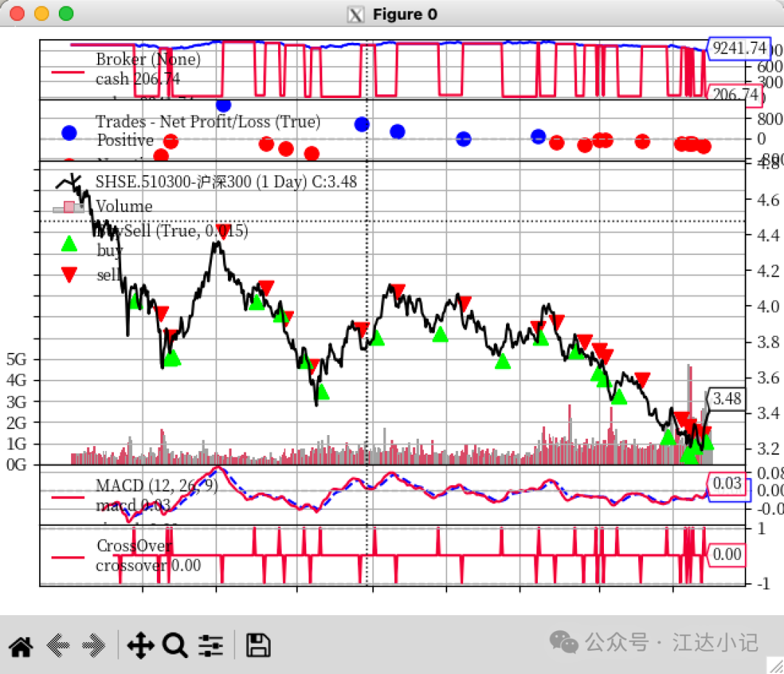Reset the chart to home view

20,645
